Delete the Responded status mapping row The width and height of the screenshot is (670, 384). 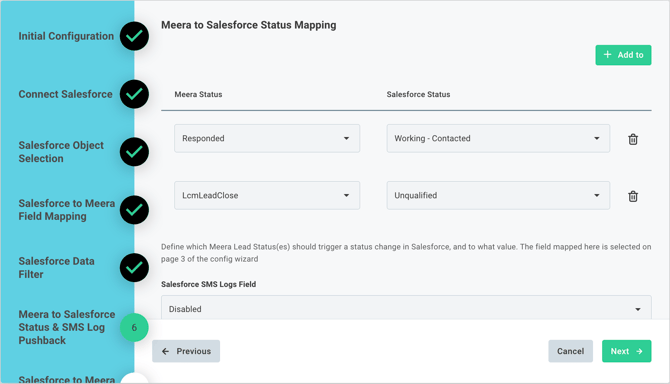[633, 139]
